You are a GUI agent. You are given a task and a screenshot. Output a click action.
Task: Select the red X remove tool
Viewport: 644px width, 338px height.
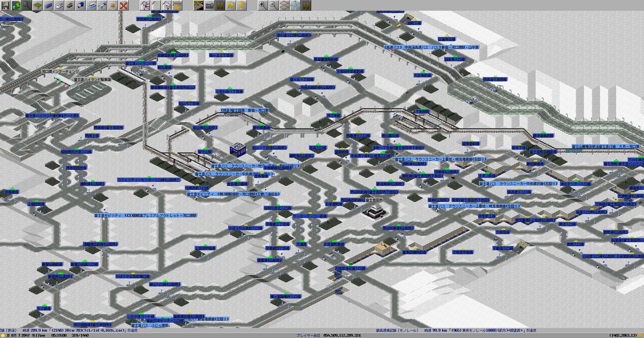(123, 5)
